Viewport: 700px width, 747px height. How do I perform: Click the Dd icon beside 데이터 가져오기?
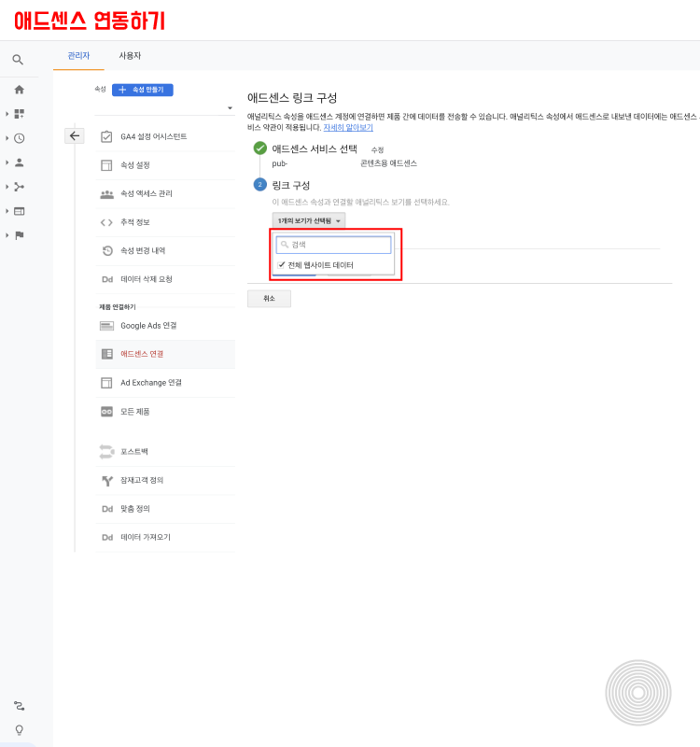coord(107,538)
